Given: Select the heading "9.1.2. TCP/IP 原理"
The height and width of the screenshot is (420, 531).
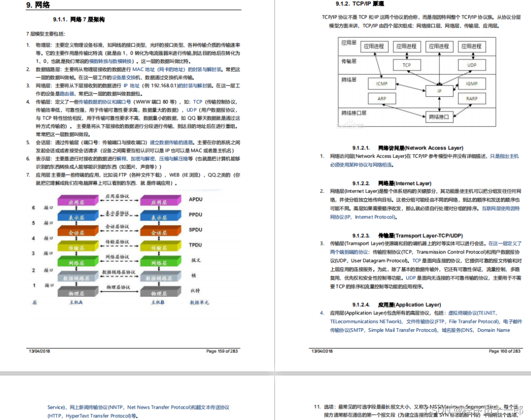Looking at the screenshot, I should (x=359, y=4).
